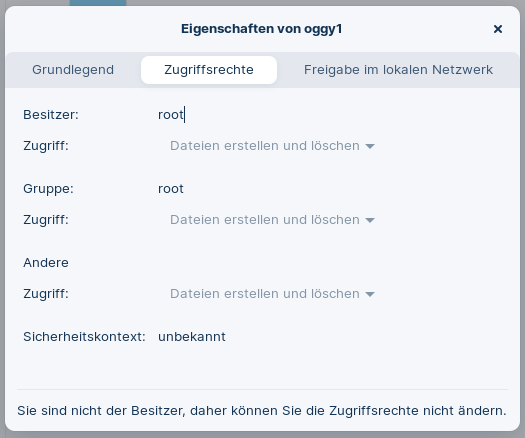Click the notice about not being the Besitzer
Image resolution: width=525 pixels, height=438 pixels.
click(x=262, y=411)
